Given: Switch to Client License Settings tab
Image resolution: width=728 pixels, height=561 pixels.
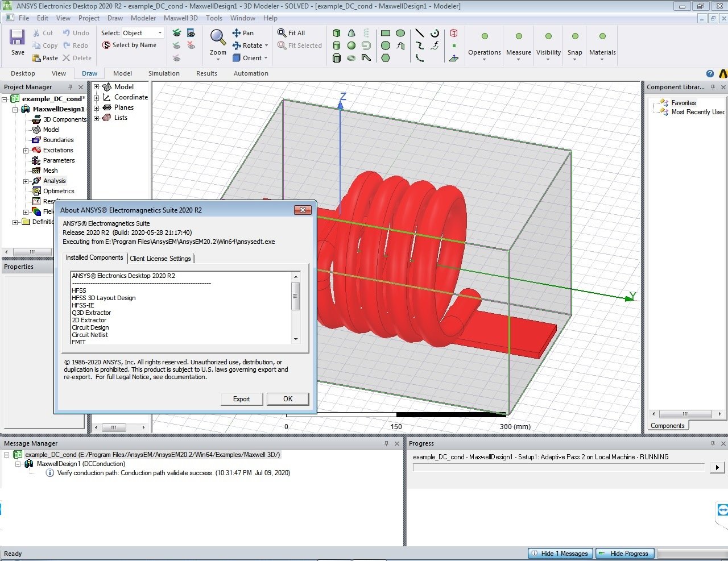Looking at the screenshot, I should (160, 259).
